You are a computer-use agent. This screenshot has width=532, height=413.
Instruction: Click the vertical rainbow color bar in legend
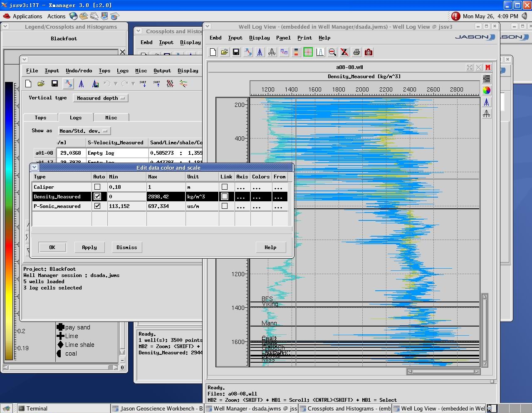coord(9,221)
